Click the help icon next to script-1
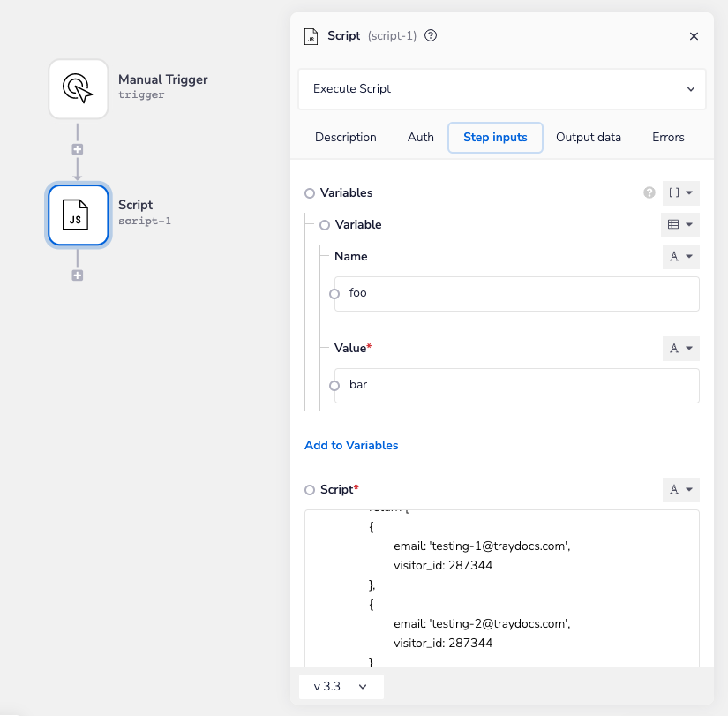This screenshot has width=728, height=716. 431,36
